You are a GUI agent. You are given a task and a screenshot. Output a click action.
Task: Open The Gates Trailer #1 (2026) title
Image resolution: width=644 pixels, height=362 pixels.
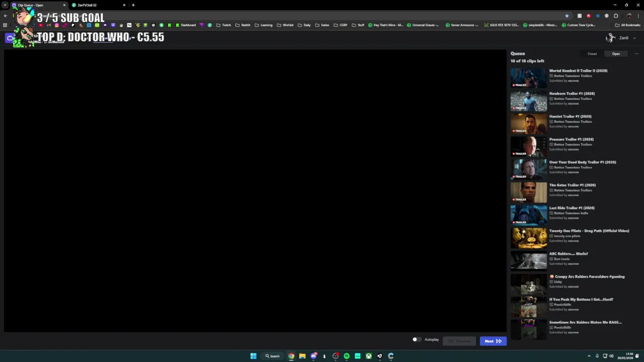coord(572,185)
